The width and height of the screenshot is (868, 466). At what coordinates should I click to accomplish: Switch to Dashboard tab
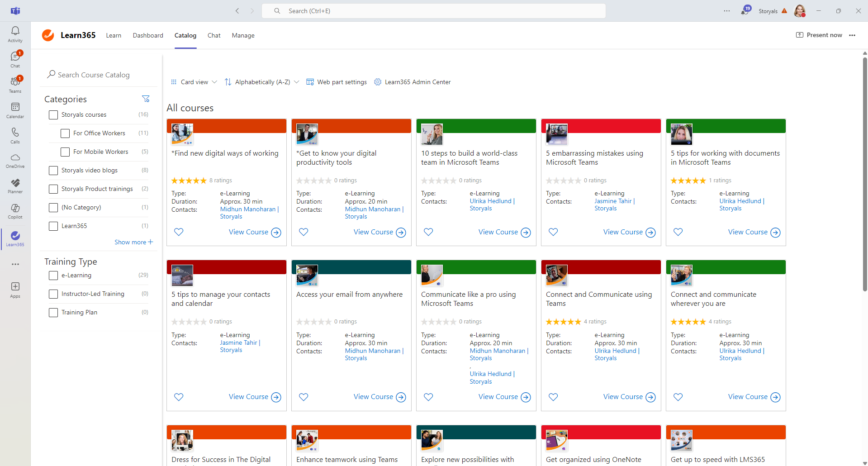point(148,35)
